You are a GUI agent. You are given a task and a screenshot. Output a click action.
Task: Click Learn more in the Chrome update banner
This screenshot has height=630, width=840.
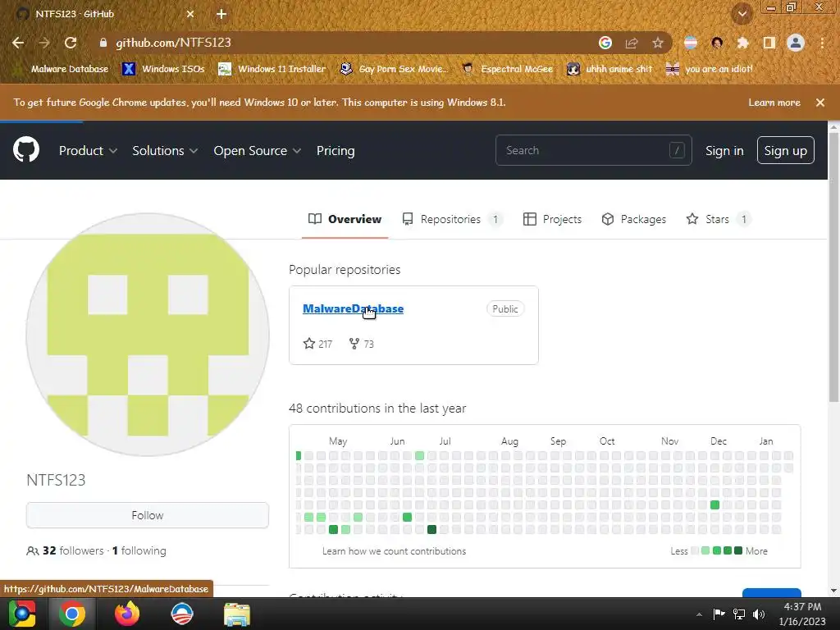(774, 103)
